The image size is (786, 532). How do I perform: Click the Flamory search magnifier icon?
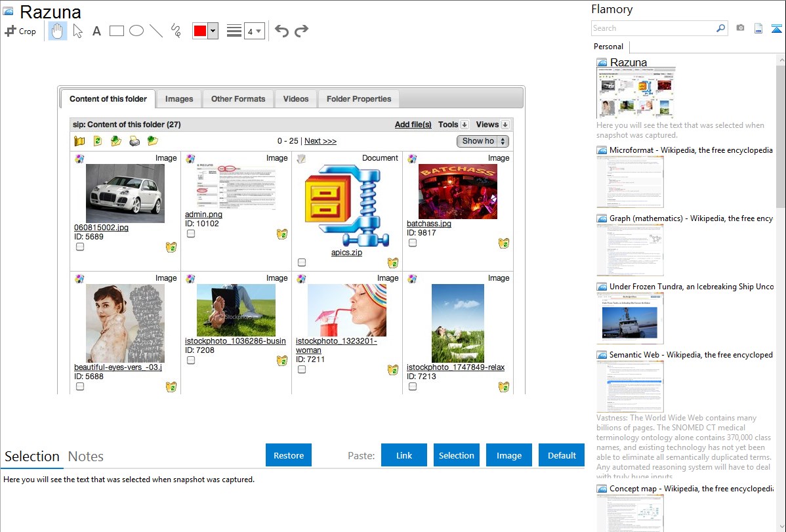click(720, 28)
